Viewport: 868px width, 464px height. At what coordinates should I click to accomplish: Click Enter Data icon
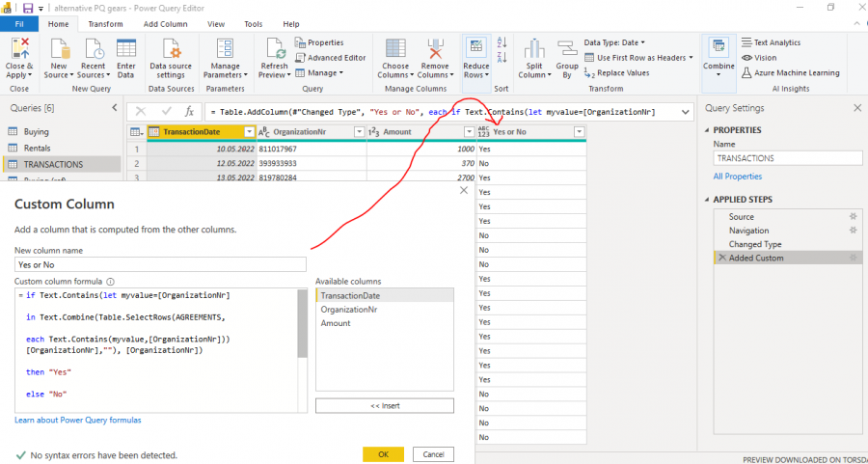(126, 49)
